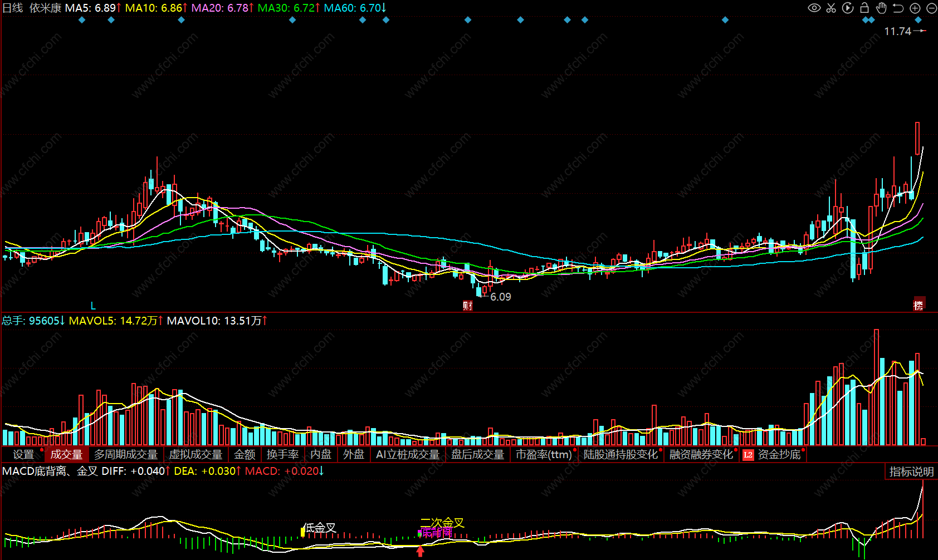The image size is (938, 560).
Task: Click the 二次金叉 signal label
Action: [442, 523]
